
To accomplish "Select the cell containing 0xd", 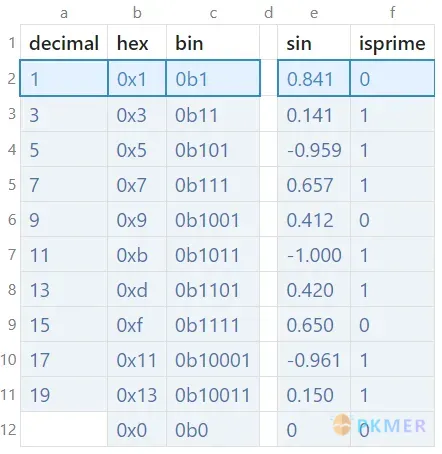I will [x=137, y=290].
